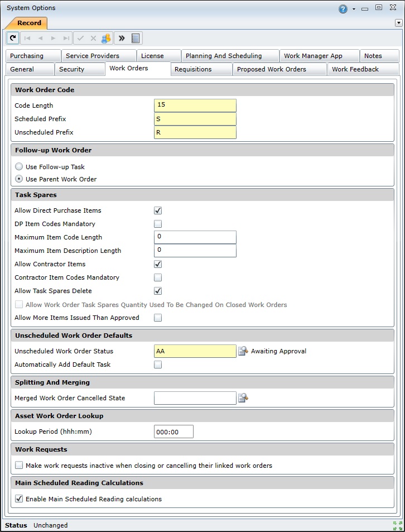Click the users icon in the toolbar
This screenshot has width=405, height=532.
click(105, 38)
